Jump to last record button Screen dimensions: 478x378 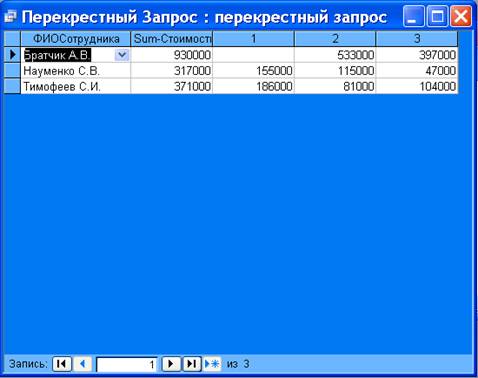[x=192, y=364]
